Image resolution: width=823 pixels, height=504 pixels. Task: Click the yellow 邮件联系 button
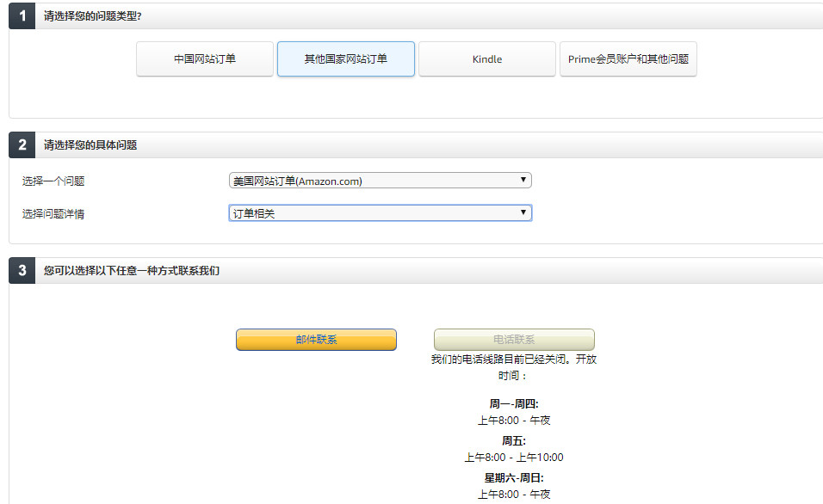[316, 340]
